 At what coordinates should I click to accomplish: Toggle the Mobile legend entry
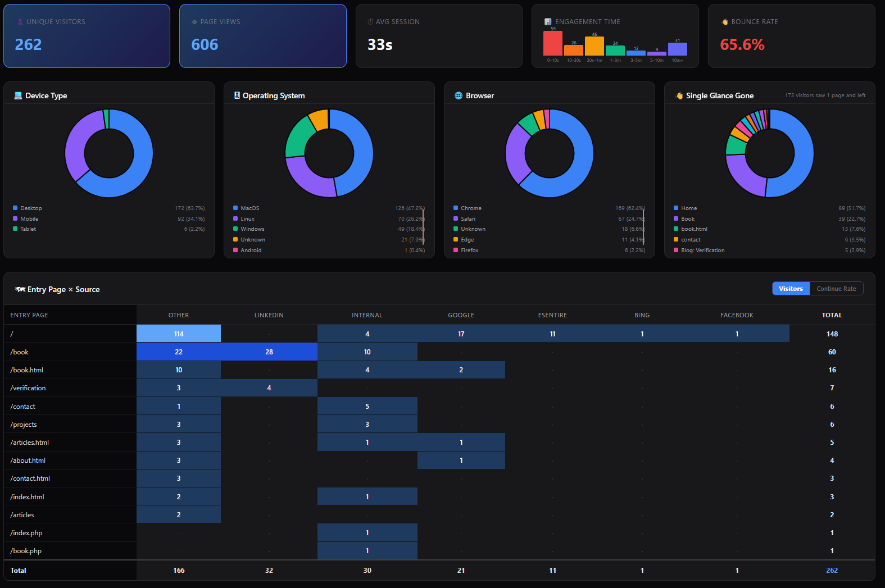pyautogui.click(x=29, y=219)
